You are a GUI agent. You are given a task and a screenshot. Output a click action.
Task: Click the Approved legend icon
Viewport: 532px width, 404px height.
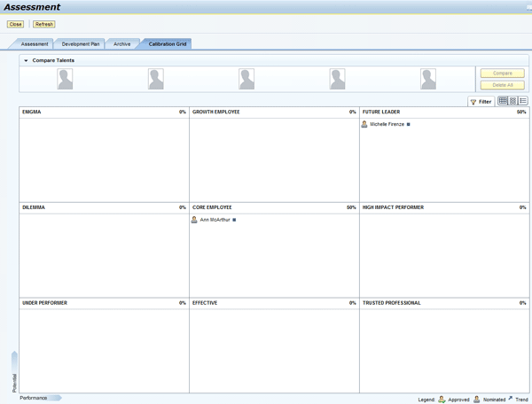point(442,400)
